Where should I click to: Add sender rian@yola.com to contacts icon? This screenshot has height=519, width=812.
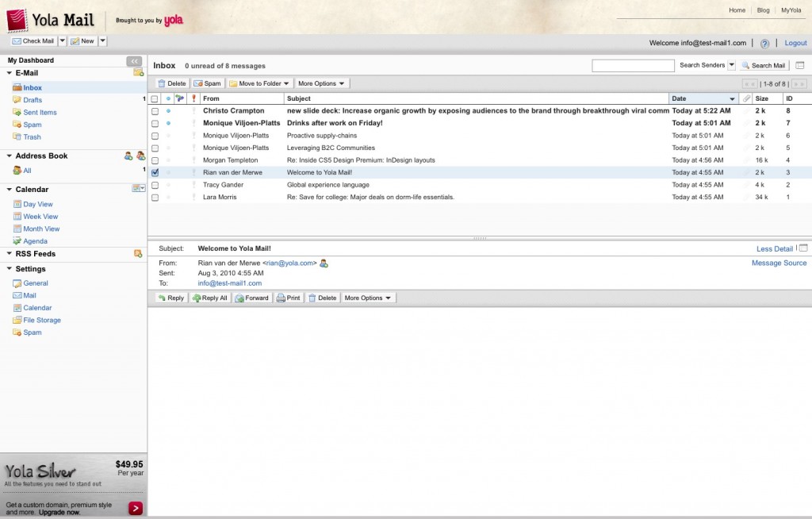click(324, 263)
